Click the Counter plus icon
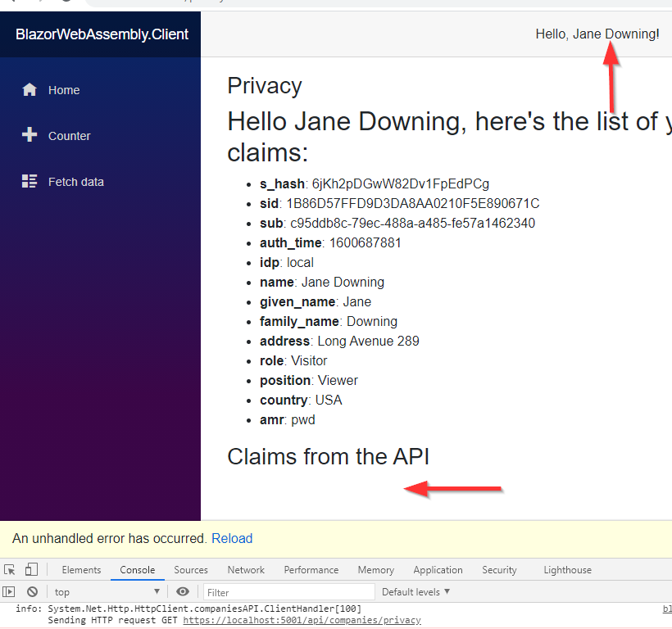The width and height of the screenshot is (672, 629). tap(30, 136)
